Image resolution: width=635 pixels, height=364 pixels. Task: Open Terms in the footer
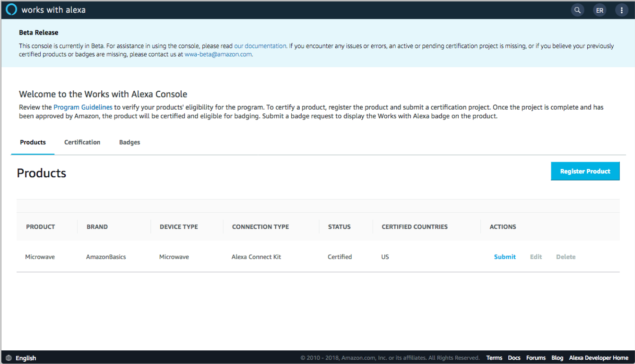point(494,358)
